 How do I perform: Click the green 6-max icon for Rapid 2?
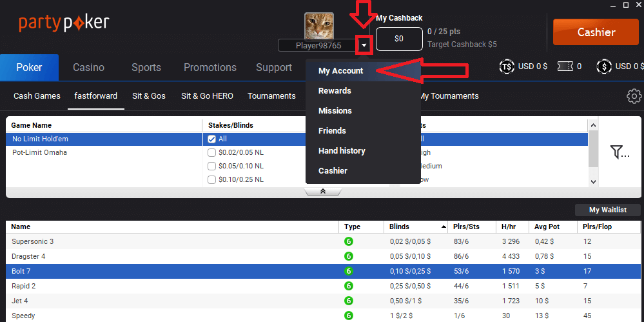coord(349,286)
